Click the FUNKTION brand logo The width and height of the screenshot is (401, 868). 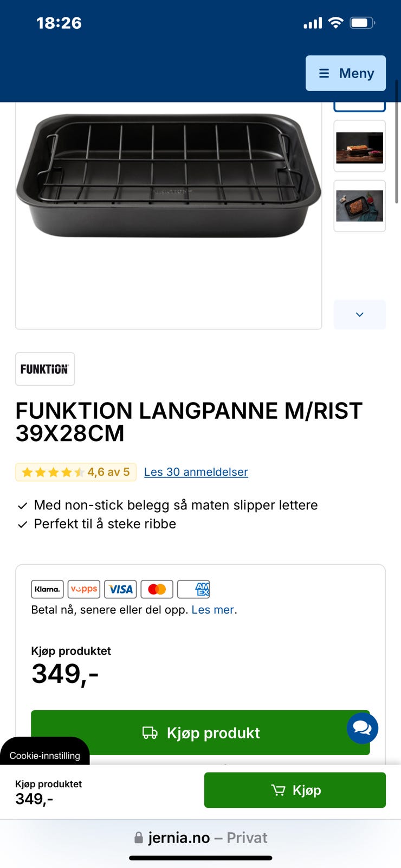tap(45, 369)
